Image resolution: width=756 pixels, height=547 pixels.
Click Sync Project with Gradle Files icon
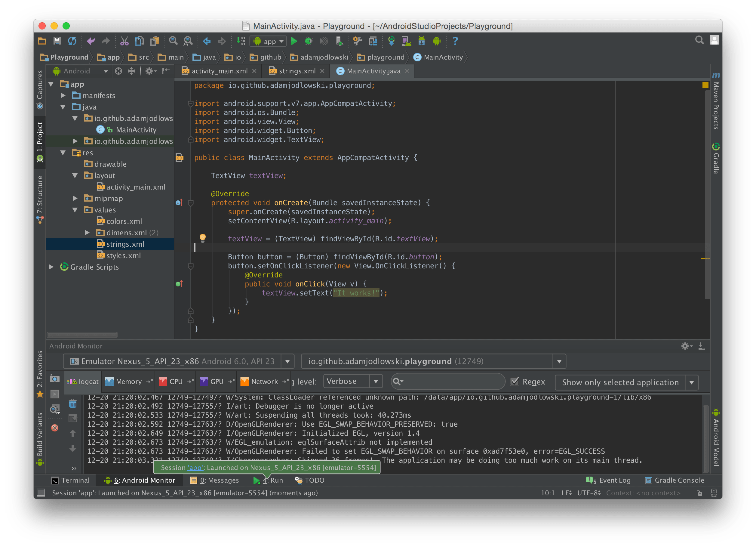[x=391, y=41]
